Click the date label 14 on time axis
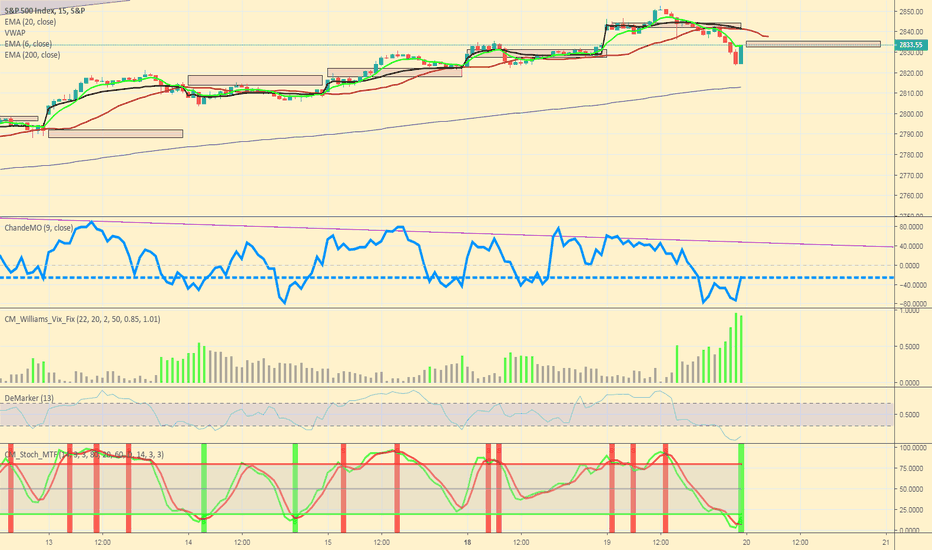This screenshot has height=550, width=932. click(x=188, y=542)
